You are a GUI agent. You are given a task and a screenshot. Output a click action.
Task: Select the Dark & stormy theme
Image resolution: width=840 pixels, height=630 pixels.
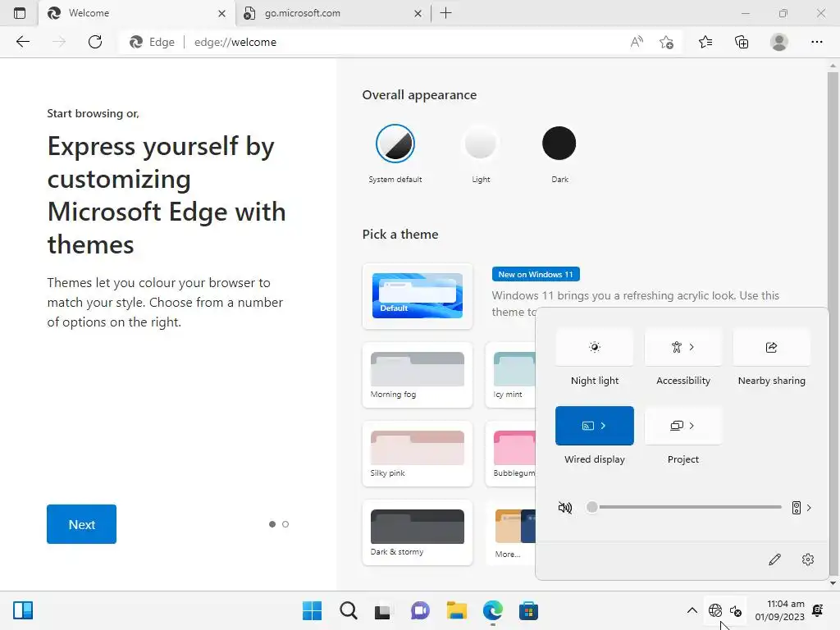[x=418, y=532]
